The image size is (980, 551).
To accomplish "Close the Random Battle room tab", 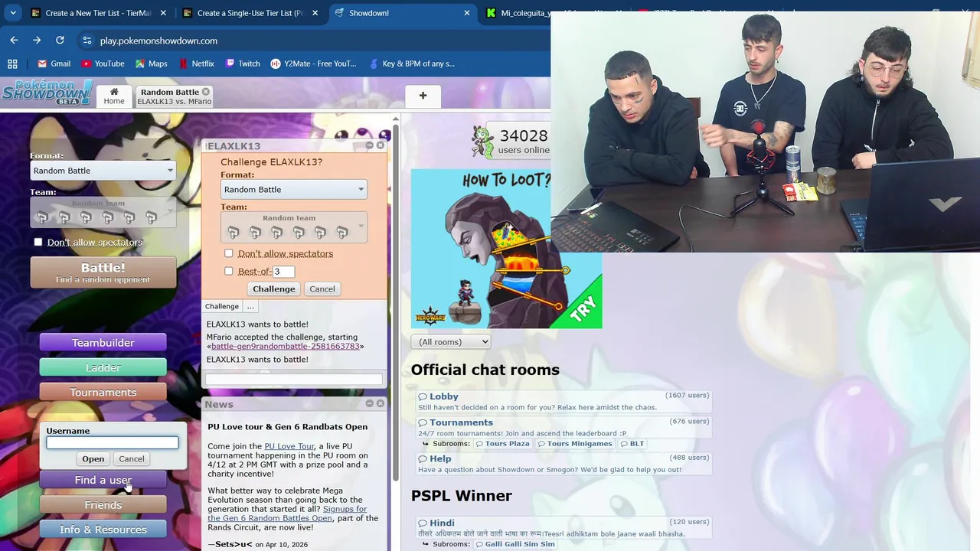I will coord(205,92).
